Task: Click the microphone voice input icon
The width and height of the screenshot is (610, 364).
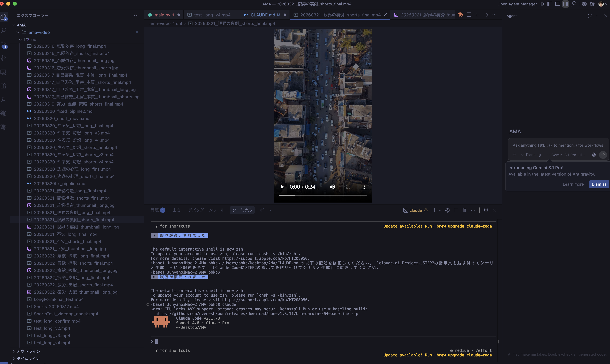Action: [594, 155]
